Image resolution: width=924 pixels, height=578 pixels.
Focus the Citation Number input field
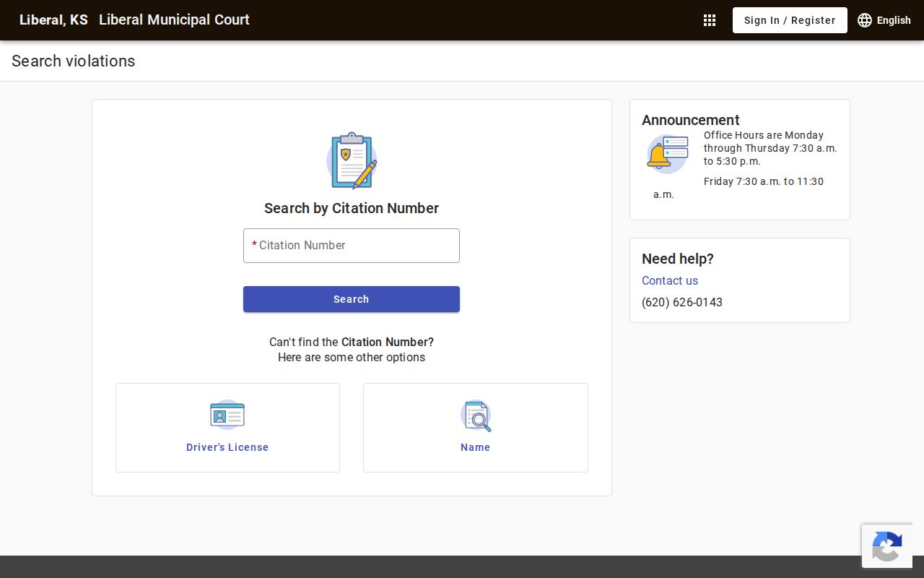pos(352,246)
